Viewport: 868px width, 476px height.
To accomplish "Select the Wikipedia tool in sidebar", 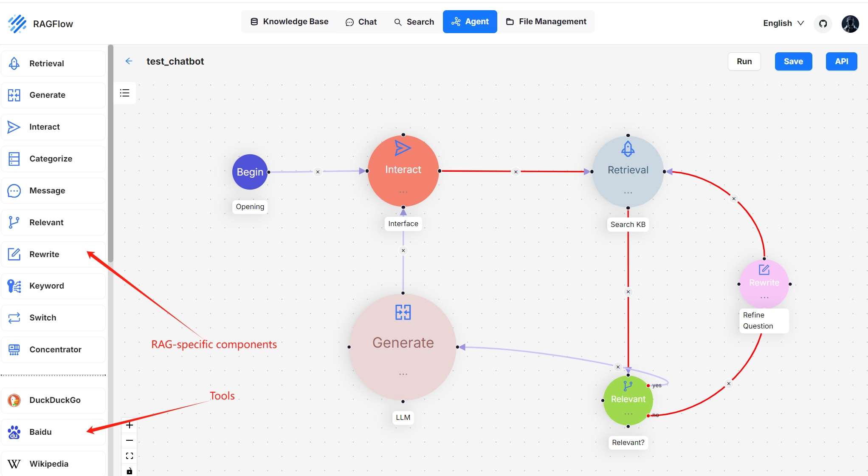I will 53,464.
